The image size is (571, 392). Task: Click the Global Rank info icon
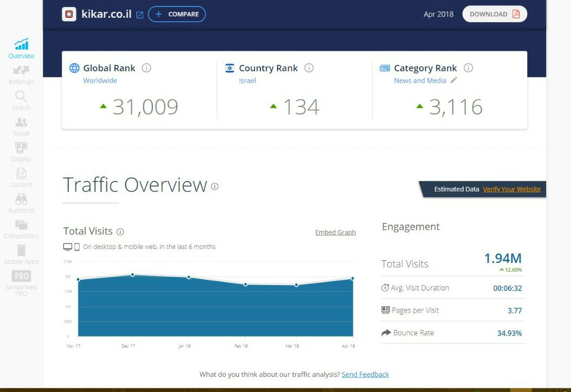point(146,68)
